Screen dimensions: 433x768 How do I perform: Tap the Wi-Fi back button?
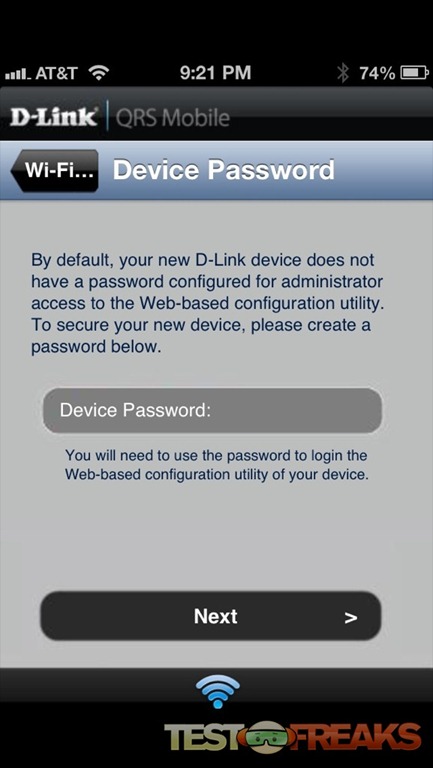click(x=54, y=170)
